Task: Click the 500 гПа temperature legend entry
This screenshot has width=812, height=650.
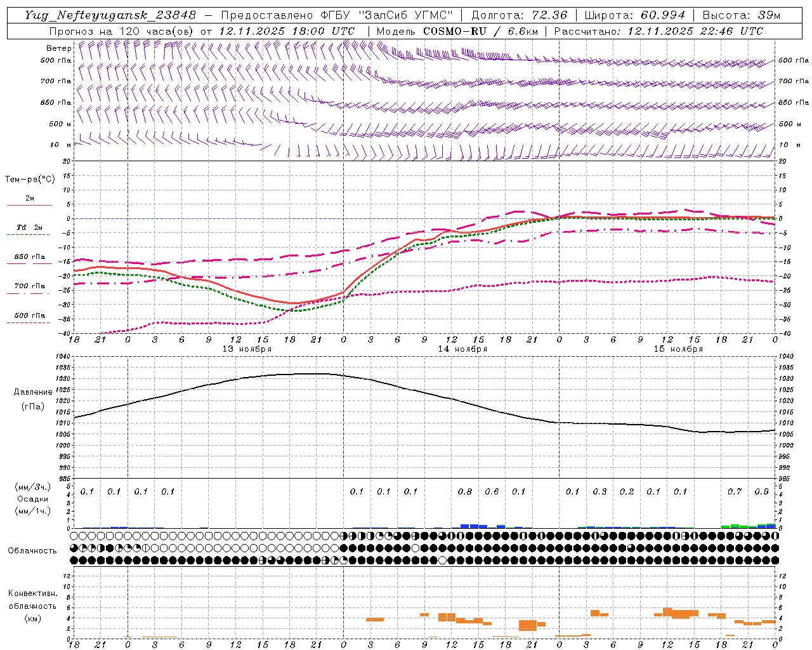Action: (x=30, y=315)
